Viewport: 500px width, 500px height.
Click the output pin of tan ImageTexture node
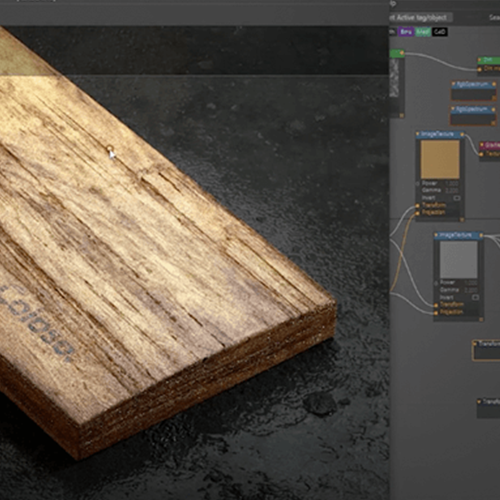pos(462,135)
